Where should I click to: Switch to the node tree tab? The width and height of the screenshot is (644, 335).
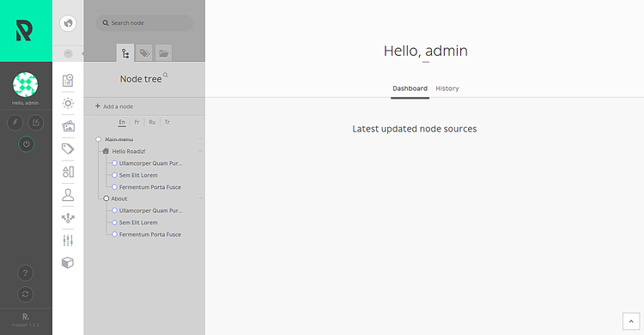(125, 53)
